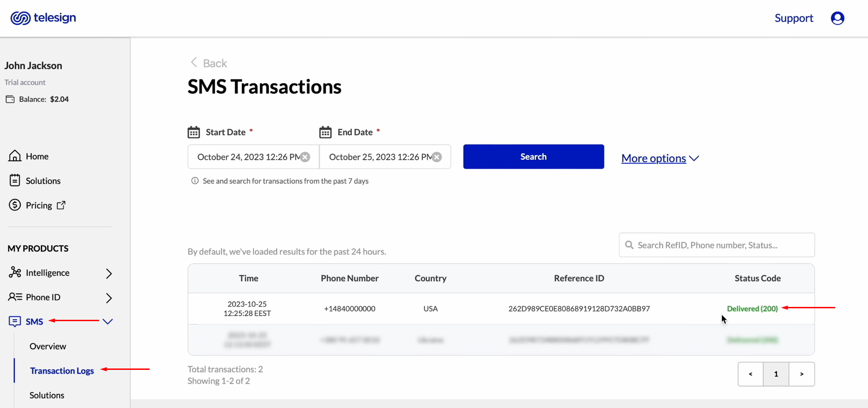
Task: Open More options link
Action: (653, 159)
